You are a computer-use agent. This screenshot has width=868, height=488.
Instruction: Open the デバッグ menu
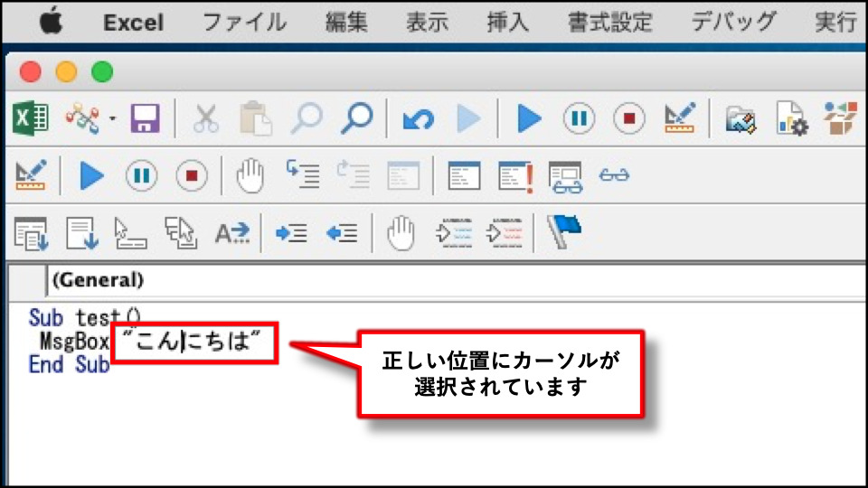[733, 23]
